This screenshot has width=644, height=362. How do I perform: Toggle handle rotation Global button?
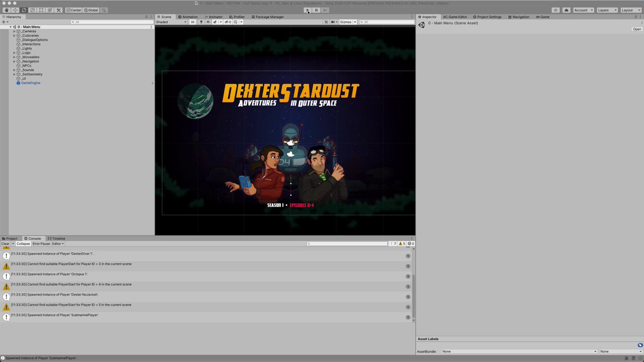coord(91,10)
